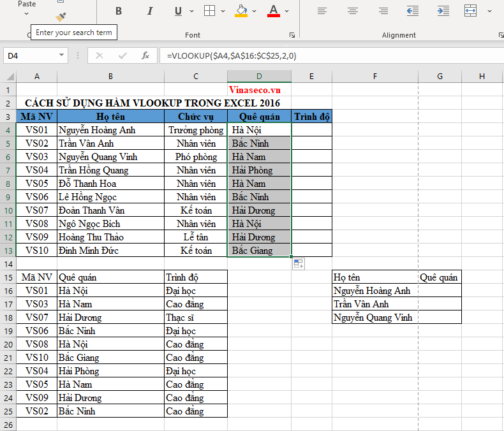Open the Font group dialog launcher

click(x=292, y=35)
